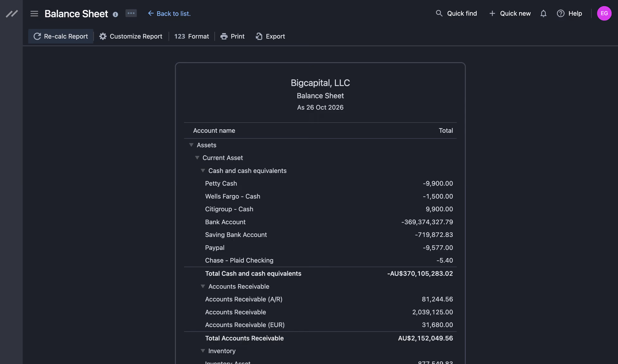This screenshot has height=364, width=618.
Task: Click the Help question mark icon
Action: 561,14
